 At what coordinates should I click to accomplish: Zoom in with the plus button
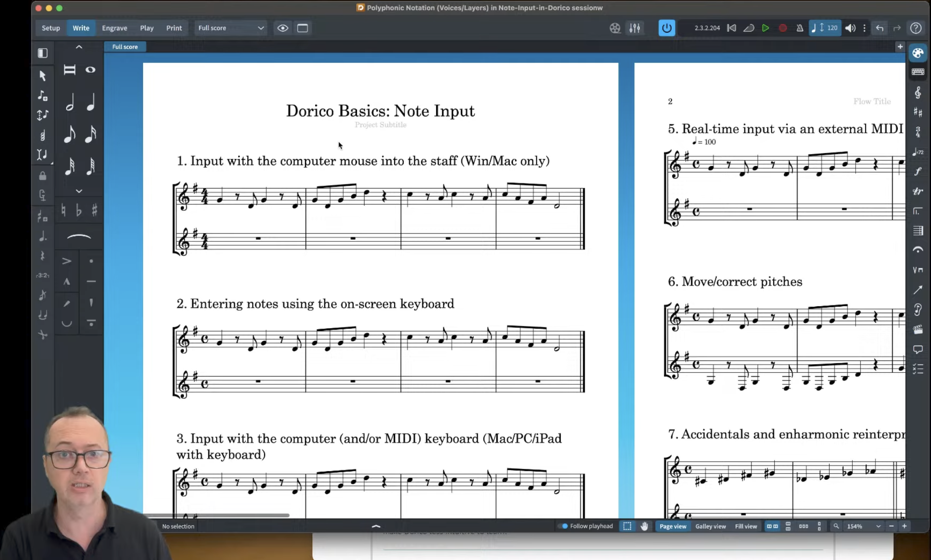coord(904,526)
